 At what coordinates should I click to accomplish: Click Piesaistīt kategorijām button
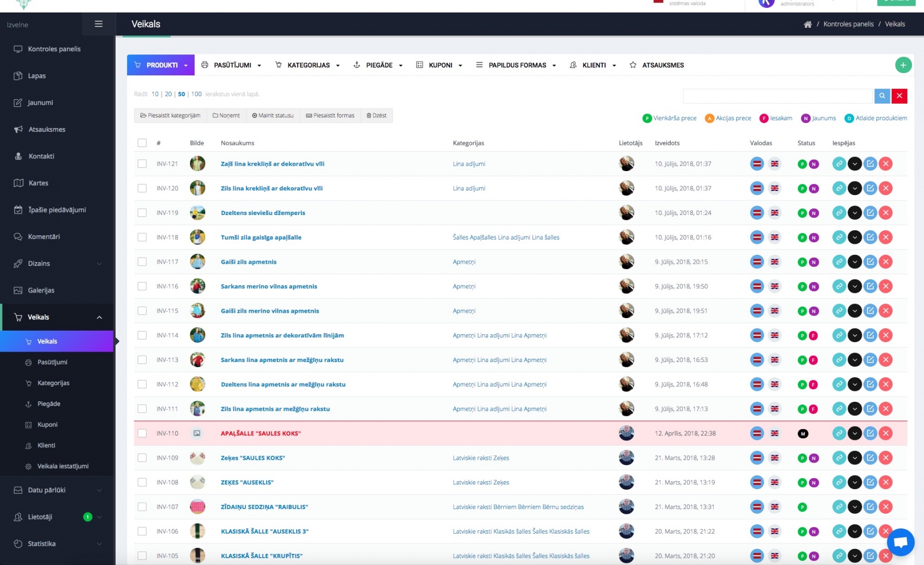[170, 116]
